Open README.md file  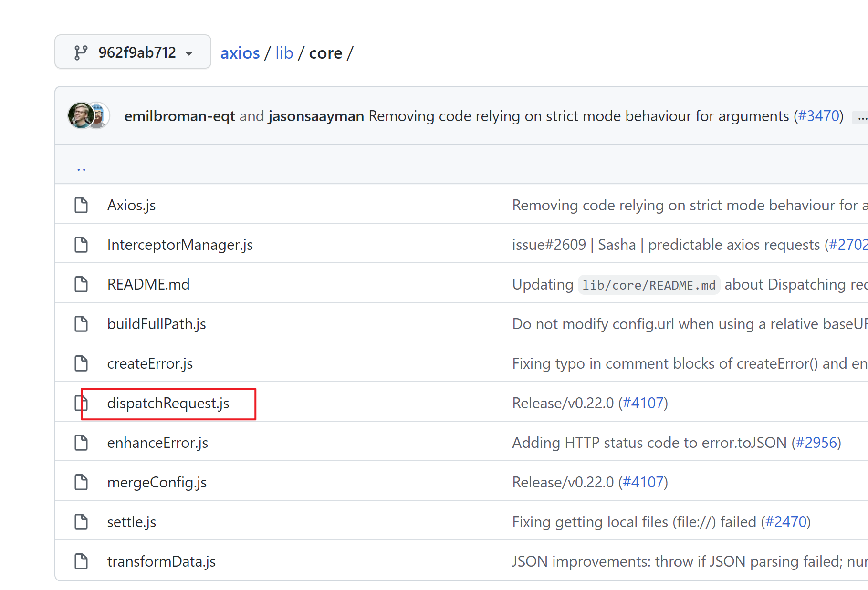148,284
